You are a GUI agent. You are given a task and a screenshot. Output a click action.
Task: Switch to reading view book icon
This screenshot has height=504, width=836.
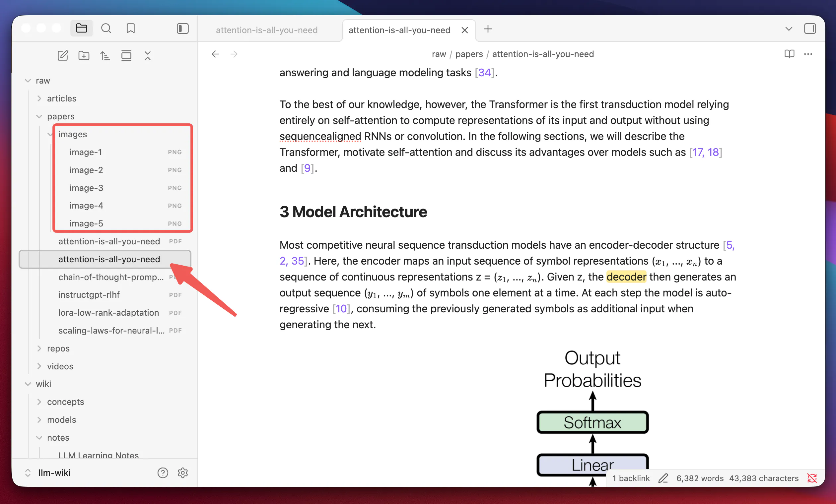coord(789,54)
